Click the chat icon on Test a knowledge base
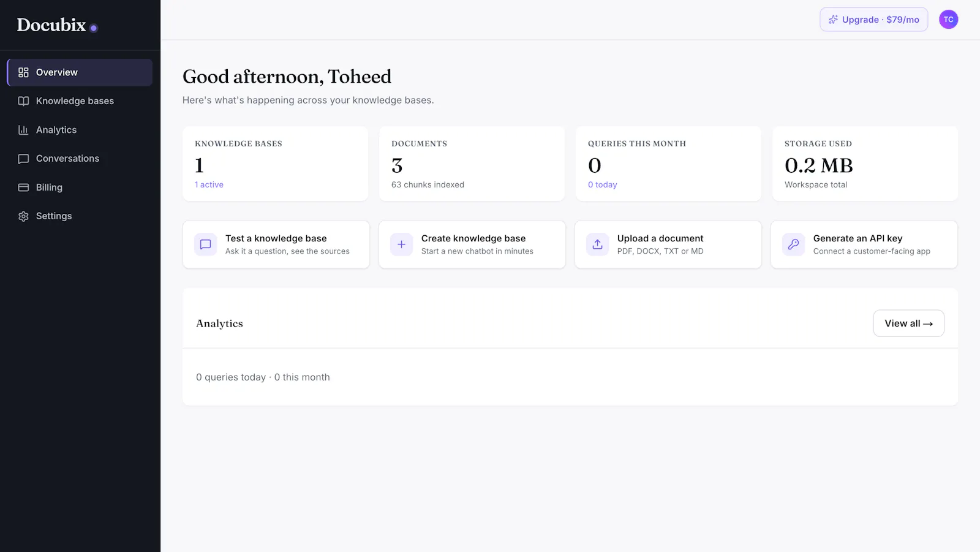980x552 pixels. click(206, 244)
